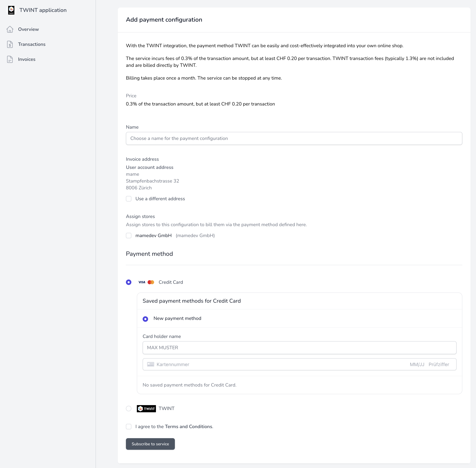Click the TWINT application logo icon
This screenshot has height=468, width=476.
click(11, 10)
